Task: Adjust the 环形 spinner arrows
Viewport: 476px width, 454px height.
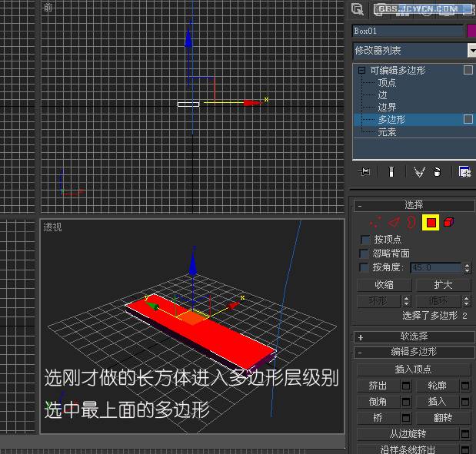Action: click(x=406, y=301)
